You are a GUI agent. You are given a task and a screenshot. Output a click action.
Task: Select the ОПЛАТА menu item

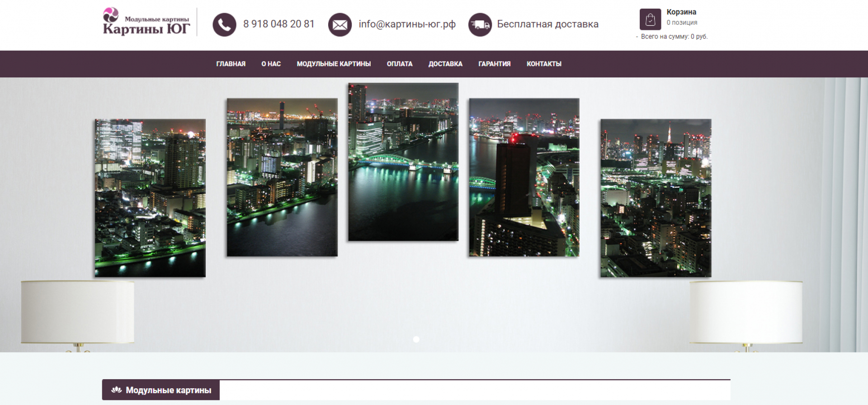pos(400,64)
